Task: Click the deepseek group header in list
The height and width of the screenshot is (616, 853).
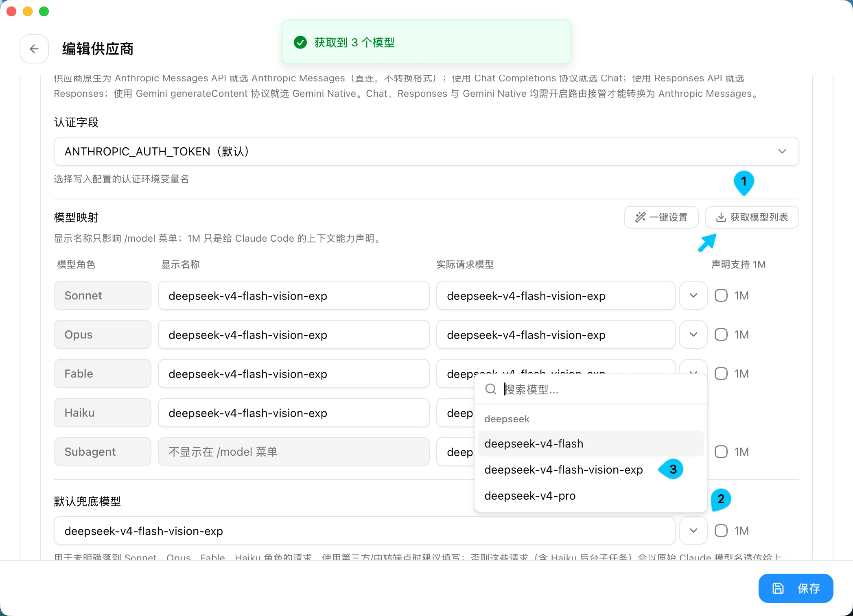Action: point(507,419)
